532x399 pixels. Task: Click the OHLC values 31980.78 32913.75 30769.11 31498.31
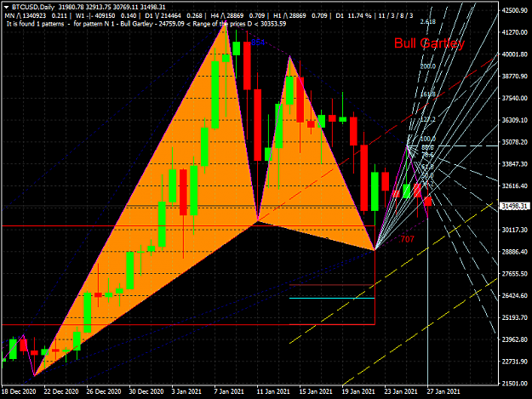pos(112,7)
